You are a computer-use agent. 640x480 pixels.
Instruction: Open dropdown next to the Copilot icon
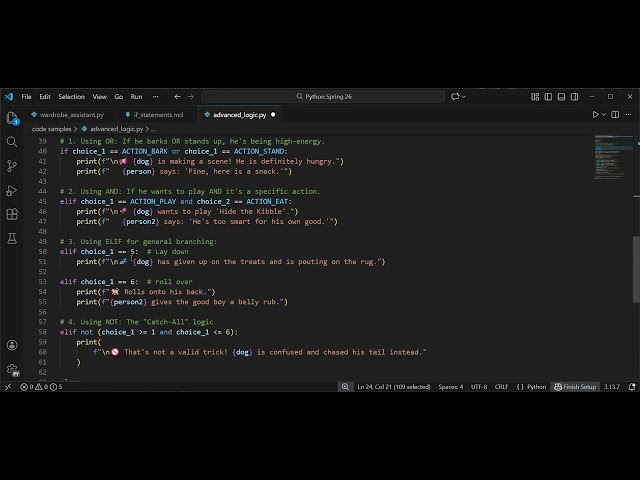[464, 97]
